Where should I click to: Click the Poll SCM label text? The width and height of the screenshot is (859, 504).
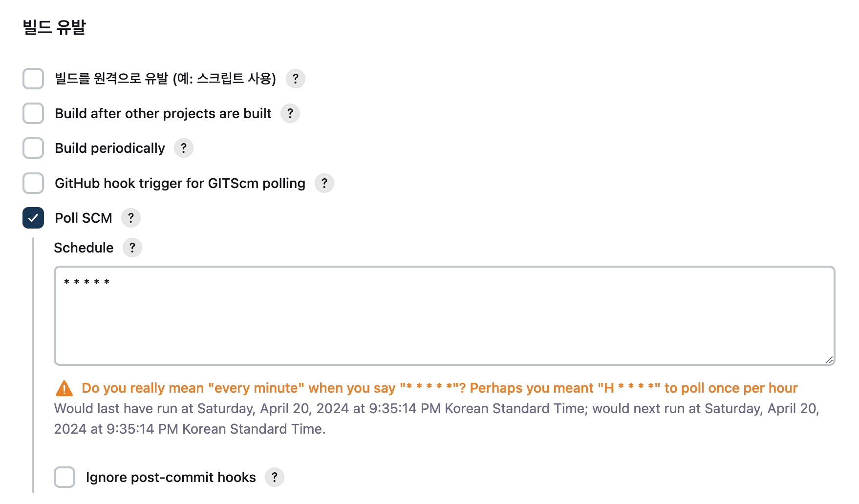pos(84,218)
